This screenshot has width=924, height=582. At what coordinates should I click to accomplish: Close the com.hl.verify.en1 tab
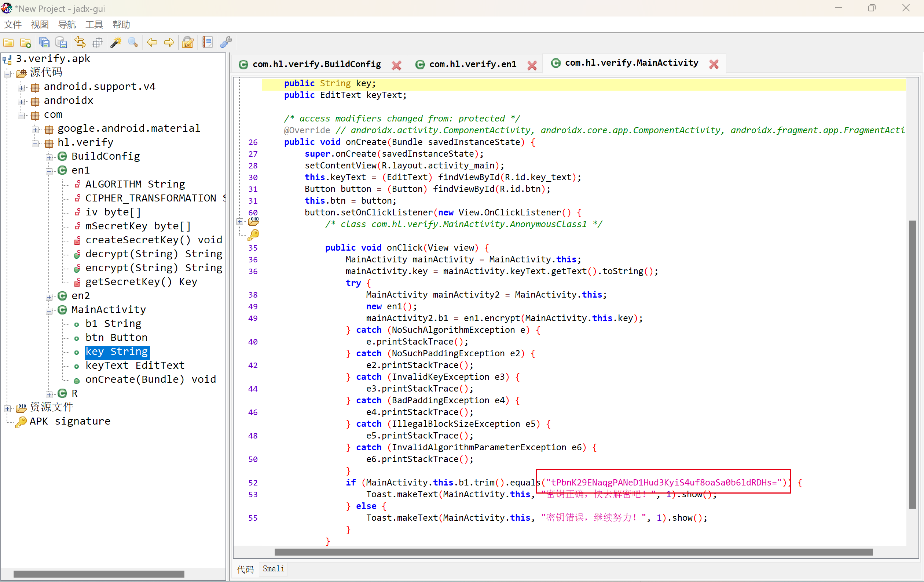[x=532, y=65]
